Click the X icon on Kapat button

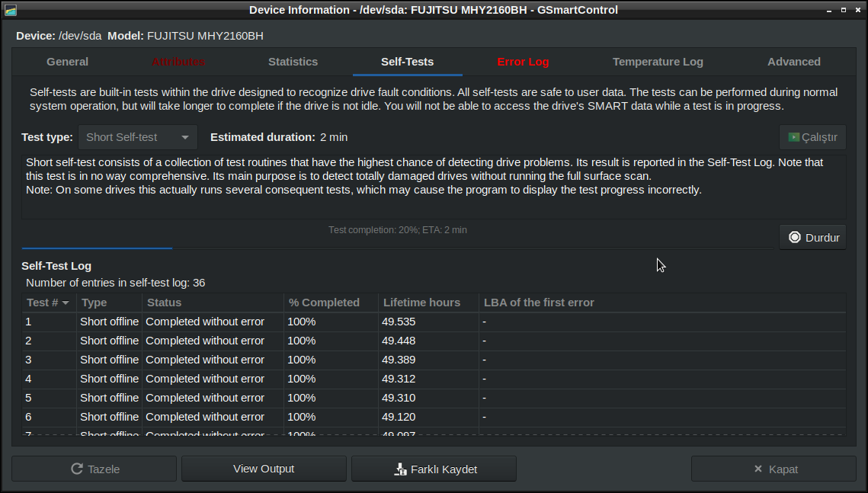pyautogui.click(x=757, y=469)
